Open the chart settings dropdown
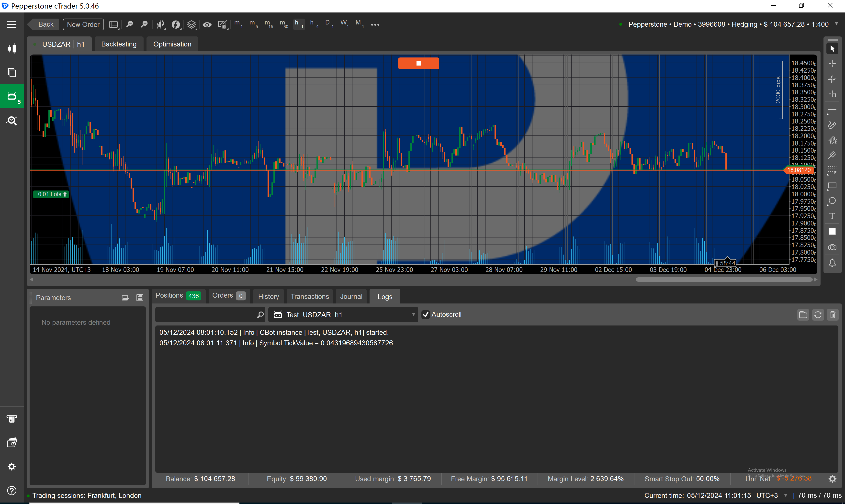This screenshot has width=845, height=504. click(223, 24)
